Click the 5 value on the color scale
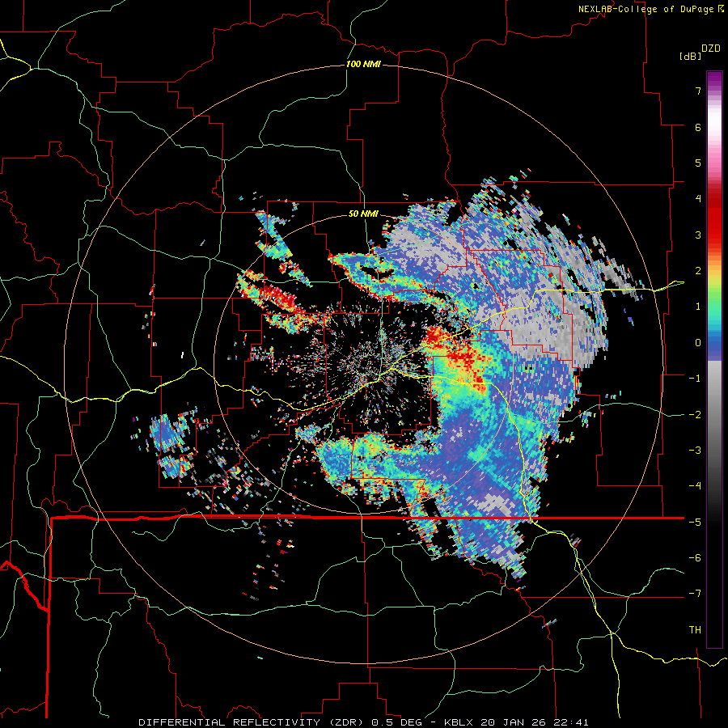 click(x=698, y=163)
